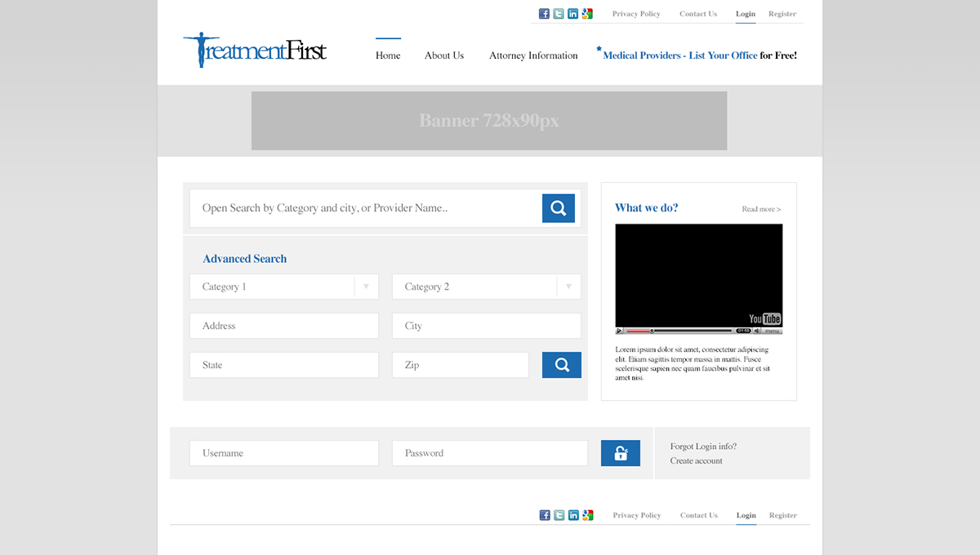Click the blue padlock login button

(621, 453)
